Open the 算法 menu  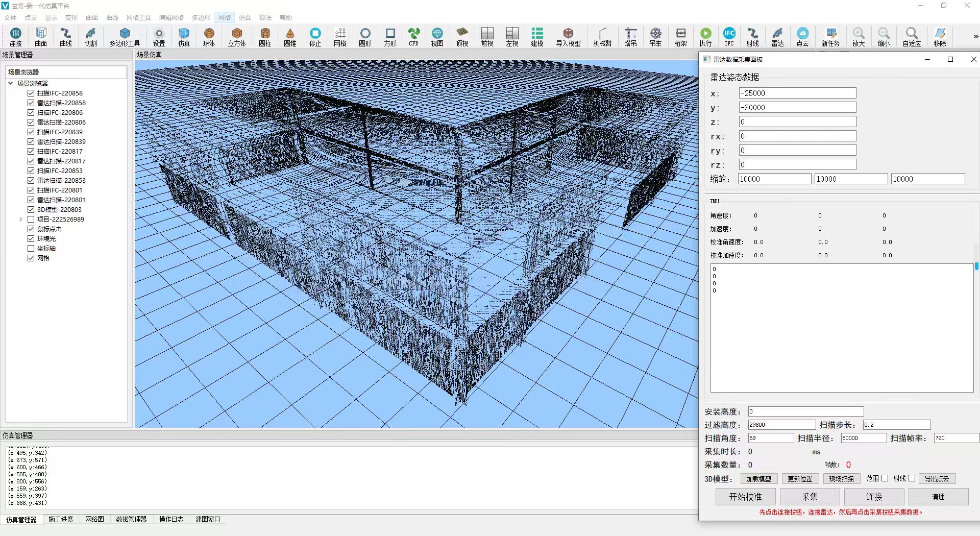point(265,17)
